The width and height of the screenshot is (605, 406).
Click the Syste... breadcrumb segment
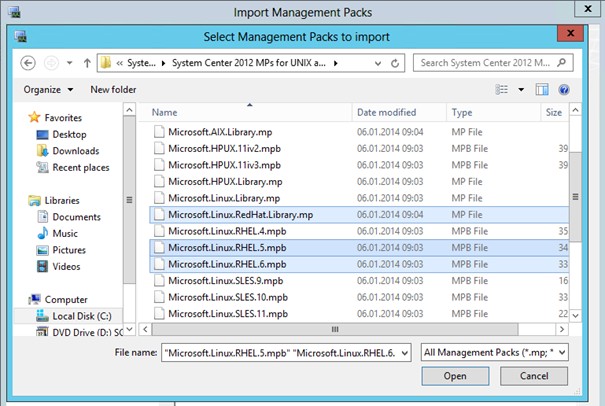(x=141, y=63)
